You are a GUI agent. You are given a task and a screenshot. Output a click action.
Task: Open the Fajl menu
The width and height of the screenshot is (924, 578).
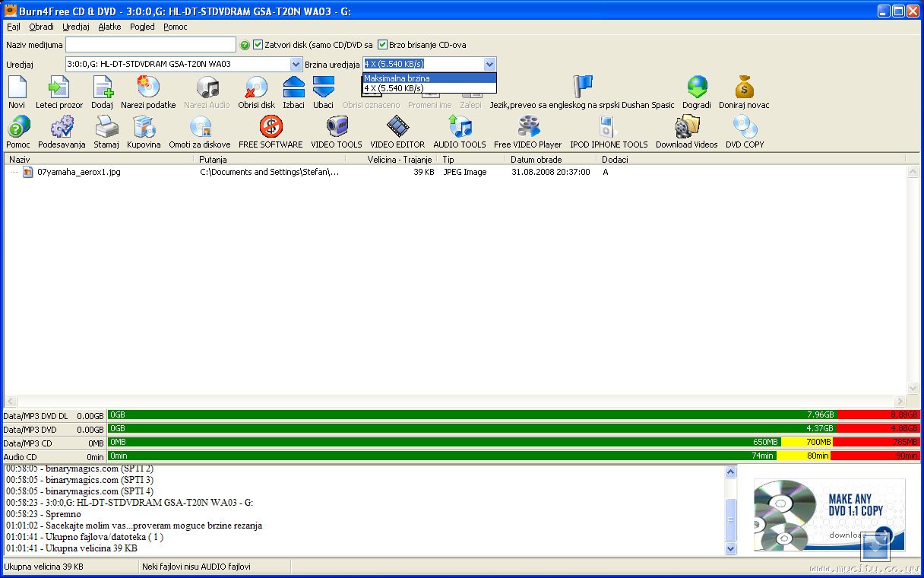coord(14,27)
